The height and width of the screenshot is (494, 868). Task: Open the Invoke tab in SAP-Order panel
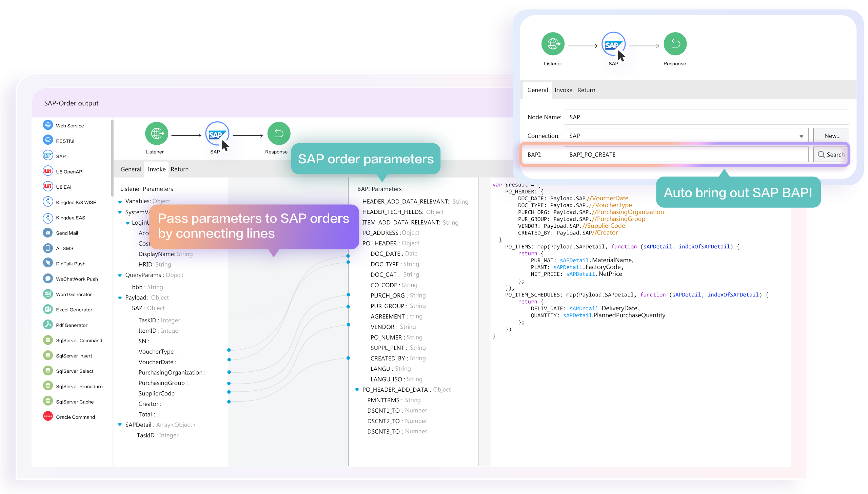point(157,169)
